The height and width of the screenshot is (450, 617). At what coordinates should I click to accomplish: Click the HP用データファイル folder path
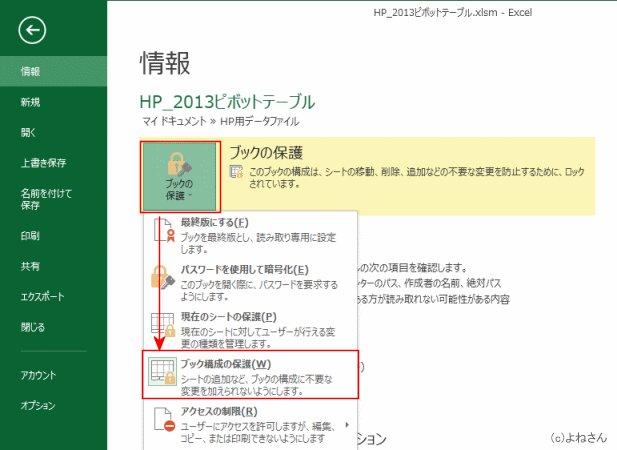[259, 121]
